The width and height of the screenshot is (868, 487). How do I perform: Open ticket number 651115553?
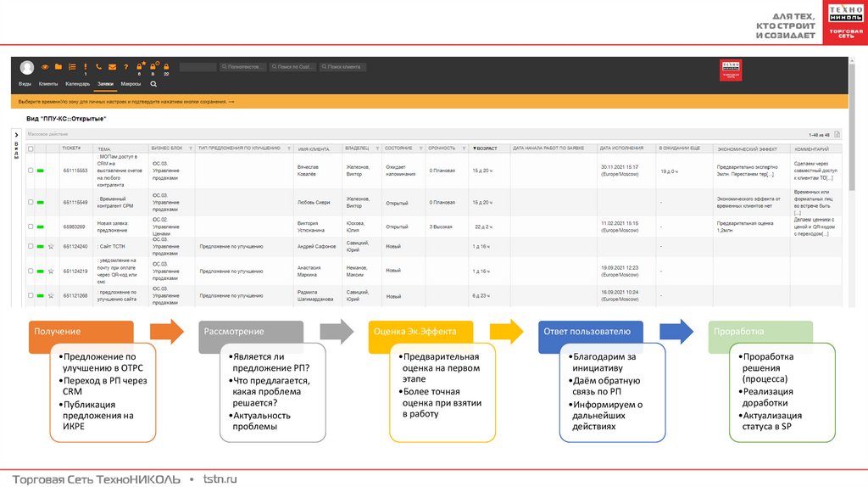[x=75, y=171]
